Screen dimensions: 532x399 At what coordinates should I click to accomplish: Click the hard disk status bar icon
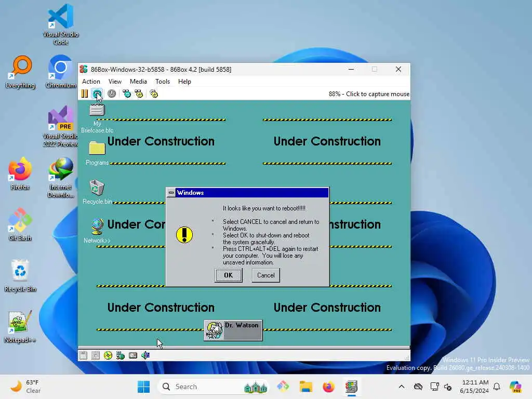[133, 355]
